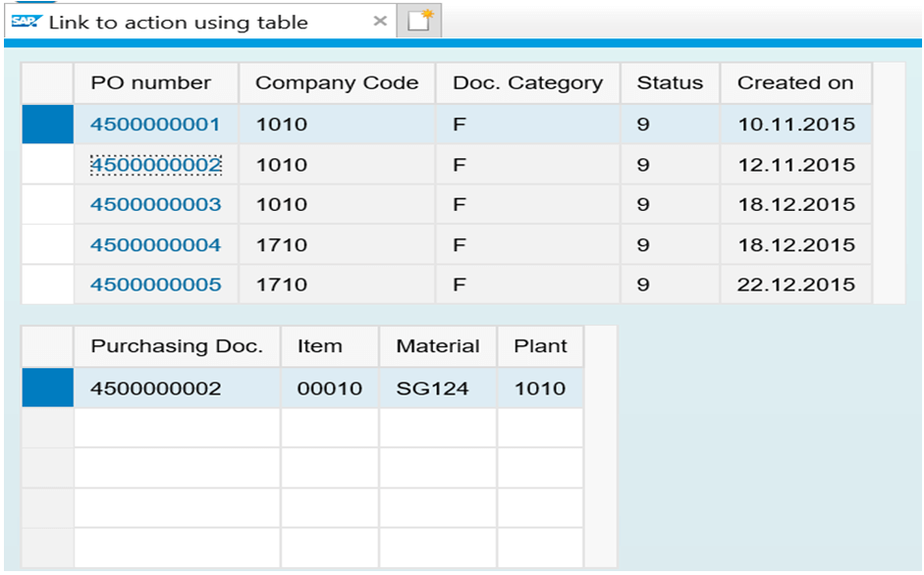Click Company Code cell for PO 4500000001
The height and width of the screenshot is (575, 924).
337,125
